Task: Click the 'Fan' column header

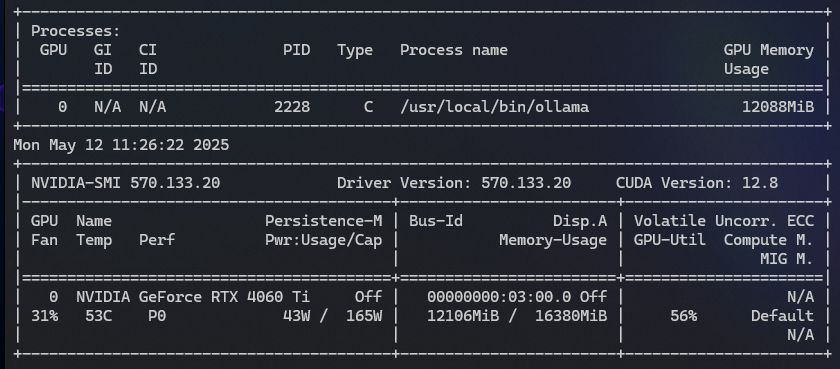Action: click(x=44, y=240)
